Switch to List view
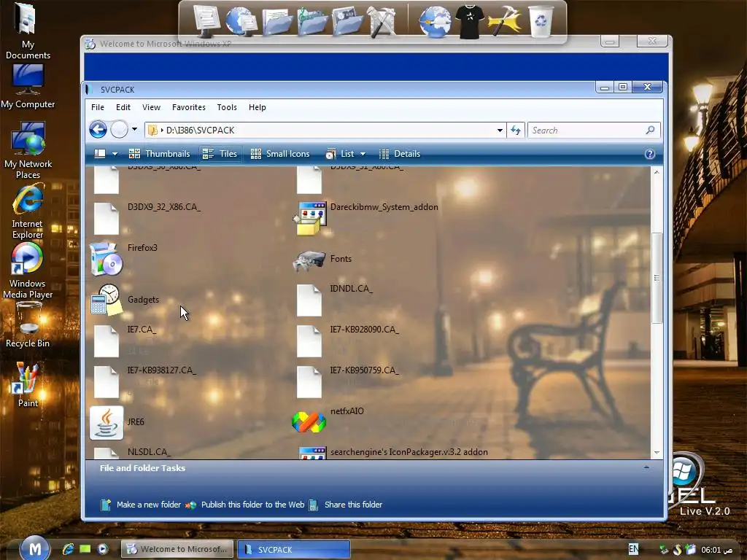Viewport: 747px width, 560px height. 340,154
